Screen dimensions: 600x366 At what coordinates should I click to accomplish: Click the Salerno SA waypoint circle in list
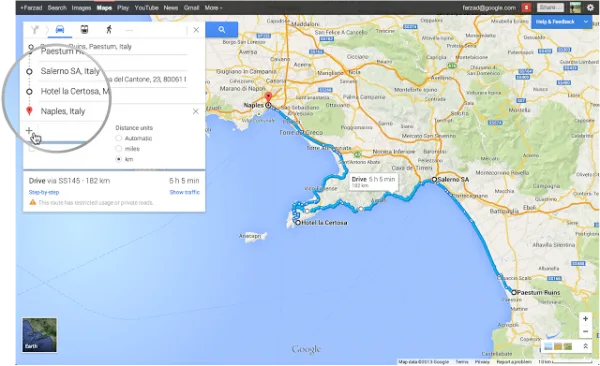tap(29, 71)
